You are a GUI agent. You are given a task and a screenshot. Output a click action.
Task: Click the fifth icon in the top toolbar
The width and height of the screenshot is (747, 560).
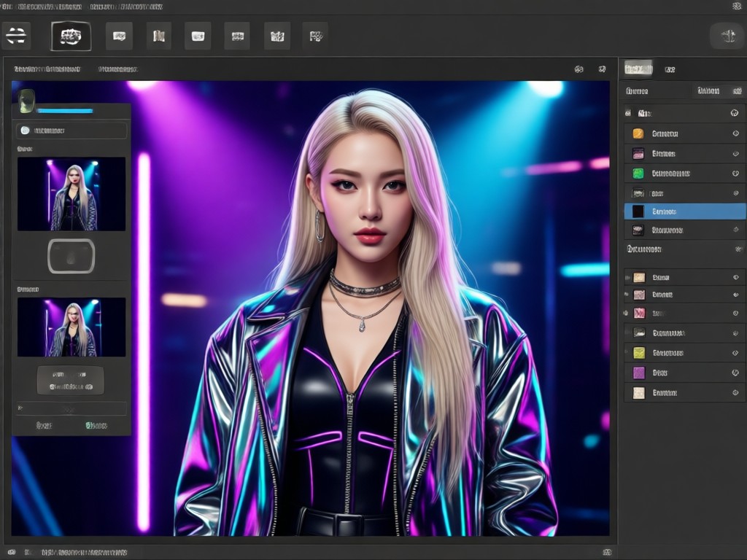click(198, 36)
